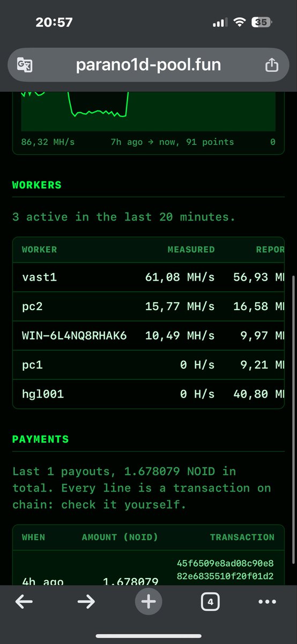
Task: Tap the 20:57 clock in status bar
Action: [54, 23]
